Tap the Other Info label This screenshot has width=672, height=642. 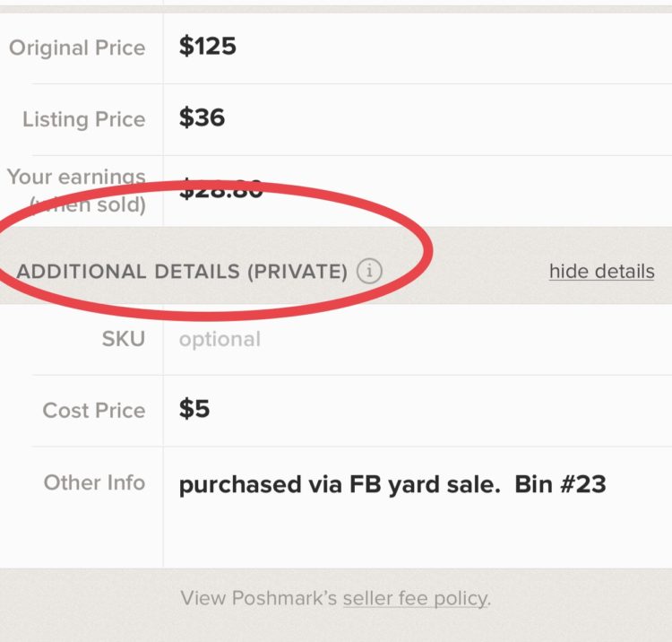pos(94,482)
